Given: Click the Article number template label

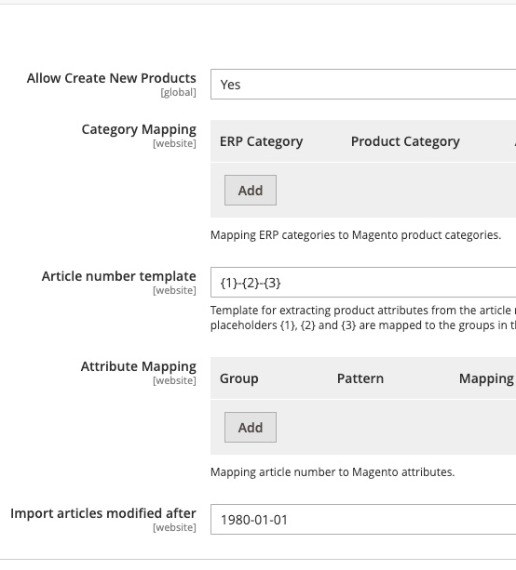Looking at the screenshot, I should (119, 276).
